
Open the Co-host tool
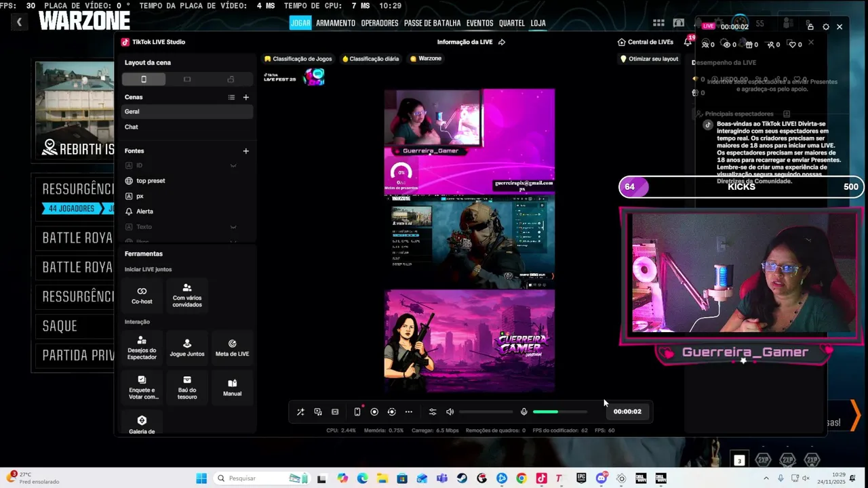coord(142,296)
